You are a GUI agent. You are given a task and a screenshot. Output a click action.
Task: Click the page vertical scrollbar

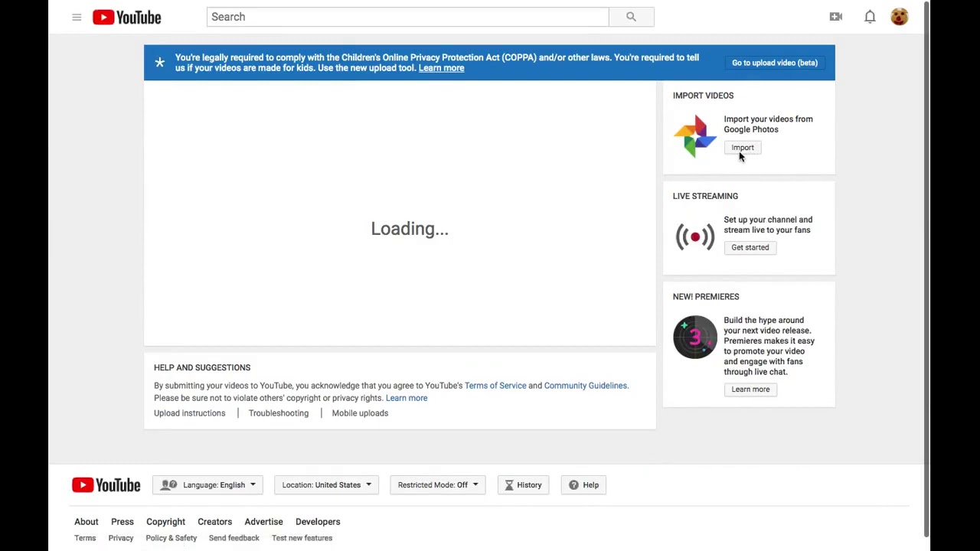click(926, 268)
